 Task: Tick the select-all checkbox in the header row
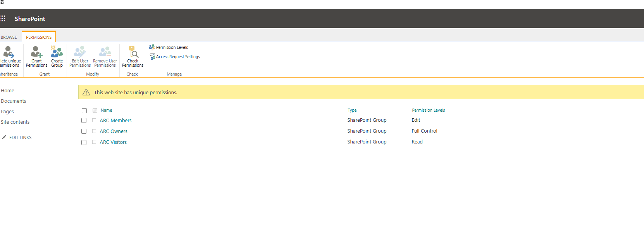(x=84, y=111)
